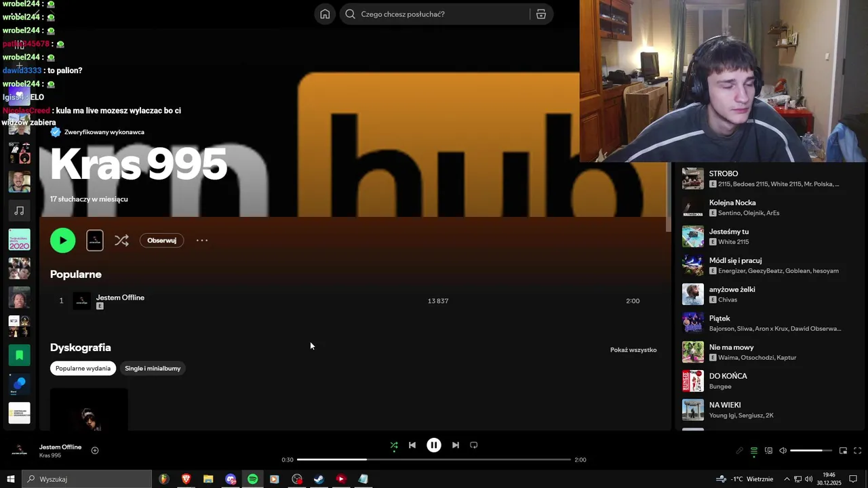Enter fullscreen view icon
868x488 pixels.
click(x=857, y=451)
